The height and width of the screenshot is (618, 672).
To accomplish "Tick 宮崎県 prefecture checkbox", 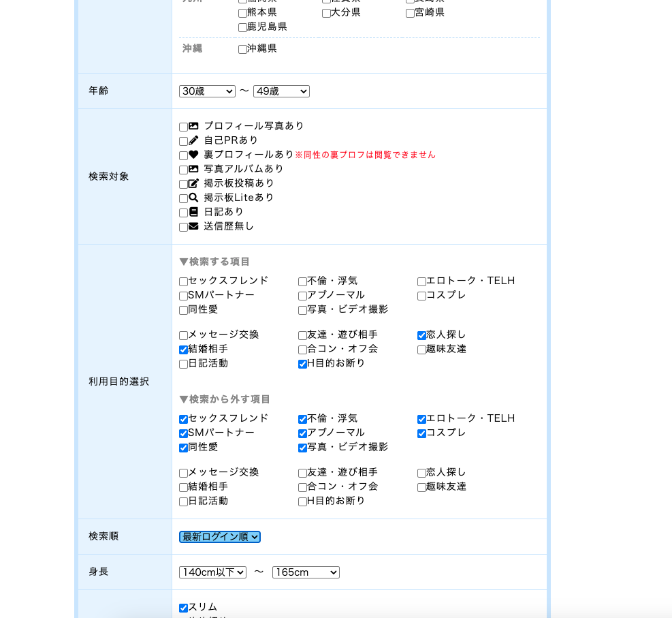I will pos(410,14).
